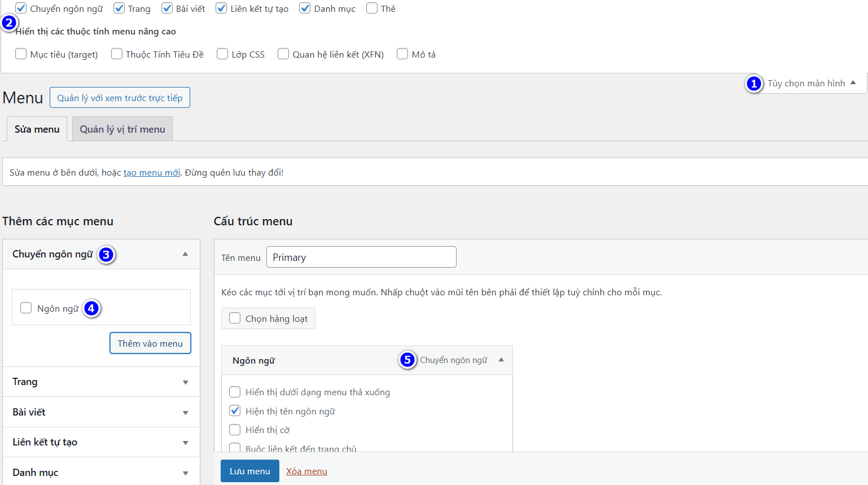Image resolution: width=868 pixels, height=485 pixels.
Task: Tick the Hiển thị cờ checkbox
Action: pyautogui.click(x=235, y=430)
